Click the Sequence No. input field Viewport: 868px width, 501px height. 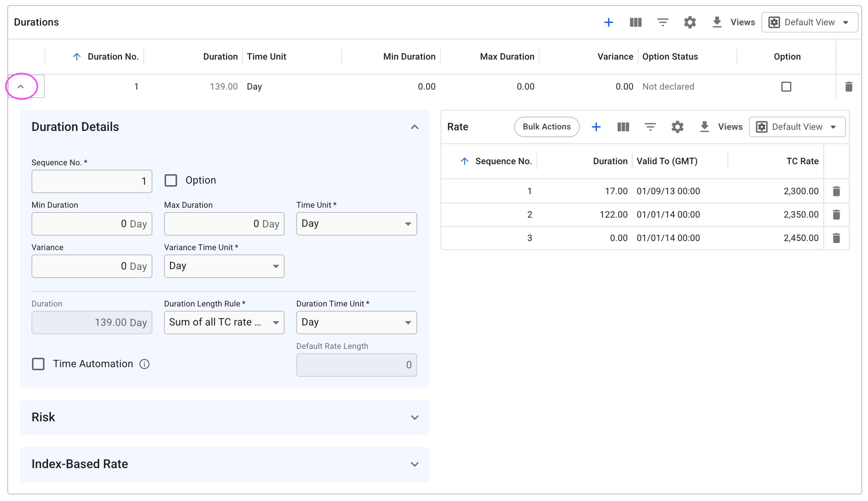pyautogui.click(x=92, y=181)
